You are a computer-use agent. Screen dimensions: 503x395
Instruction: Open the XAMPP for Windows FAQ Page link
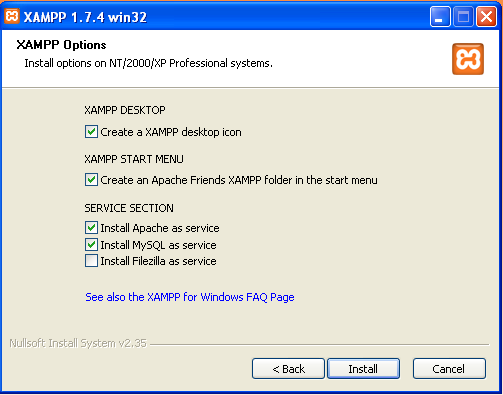pyautogui.click(x=190, y=297)
